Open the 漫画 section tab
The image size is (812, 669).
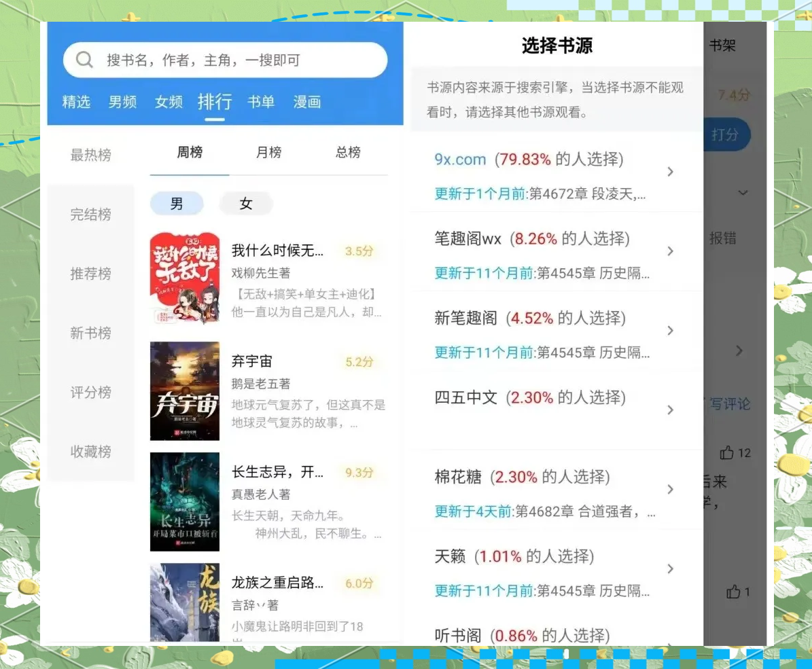306,103
